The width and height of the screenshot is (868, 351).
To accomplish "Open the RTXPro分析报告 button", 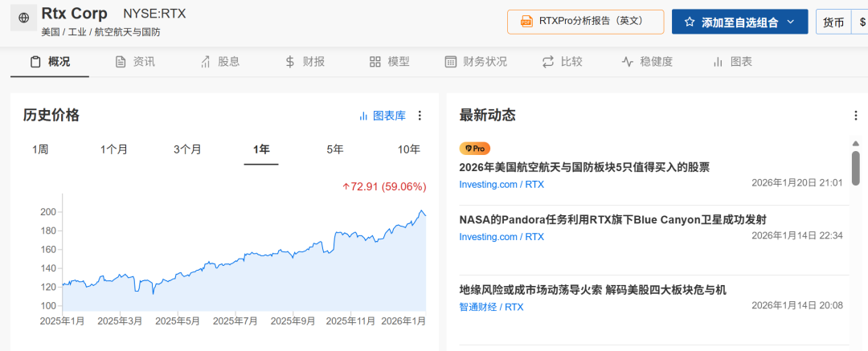I will pos(585,22).
